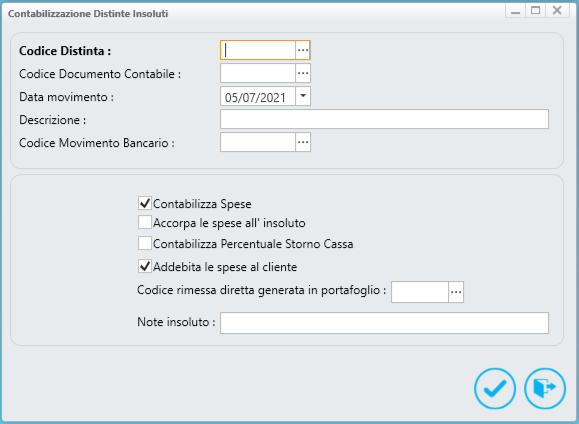Enable Contabilizza Percentuale Storno Cassa
This screenshot has height=424, width=579.
(x=145, y=243)
